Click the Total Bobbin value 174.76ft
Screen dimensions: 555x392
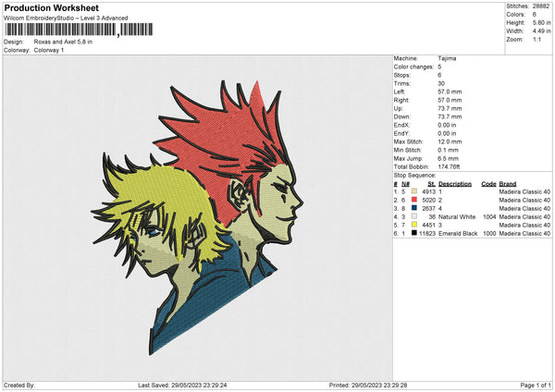pos(449,166)
